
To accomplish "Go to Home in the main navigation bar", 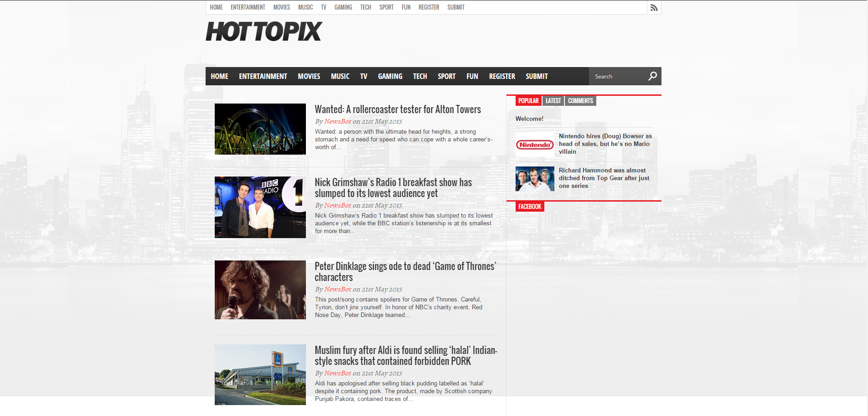I will pyautogui.click(x=219, y=76).
